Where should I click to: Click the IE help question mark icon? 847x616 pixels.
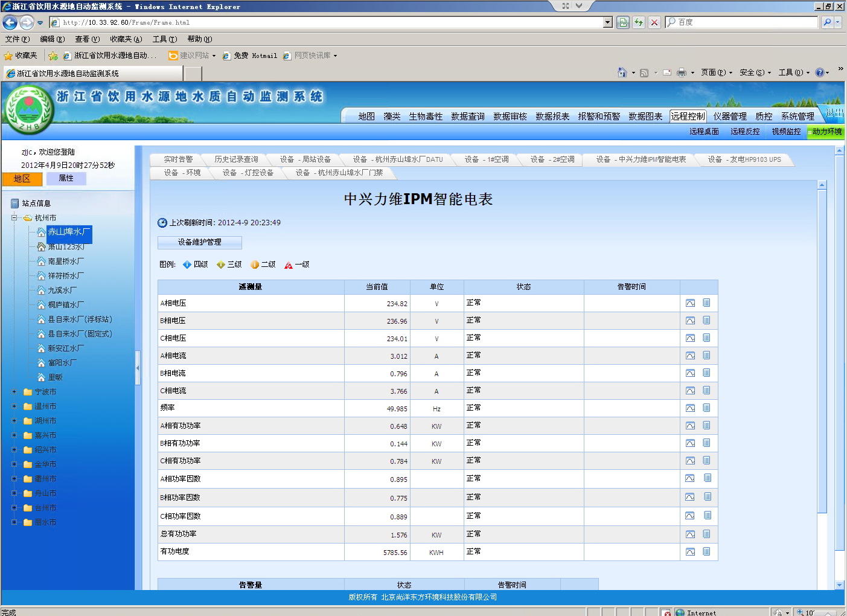[820, 72]
